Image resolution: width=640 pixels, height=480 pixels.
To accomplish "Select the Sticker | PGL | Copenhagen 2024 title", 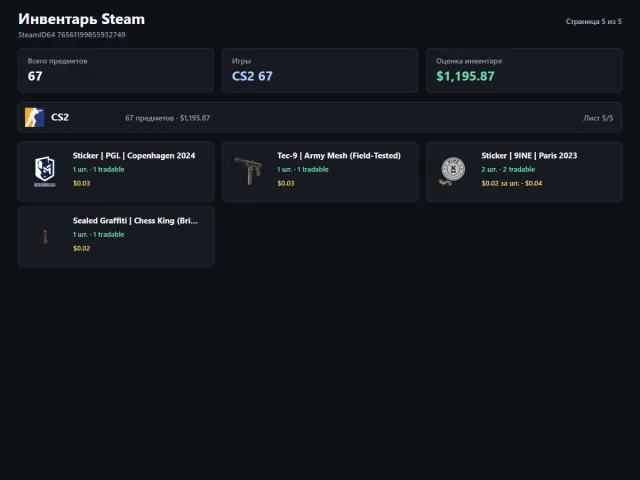I will point(134,156).
